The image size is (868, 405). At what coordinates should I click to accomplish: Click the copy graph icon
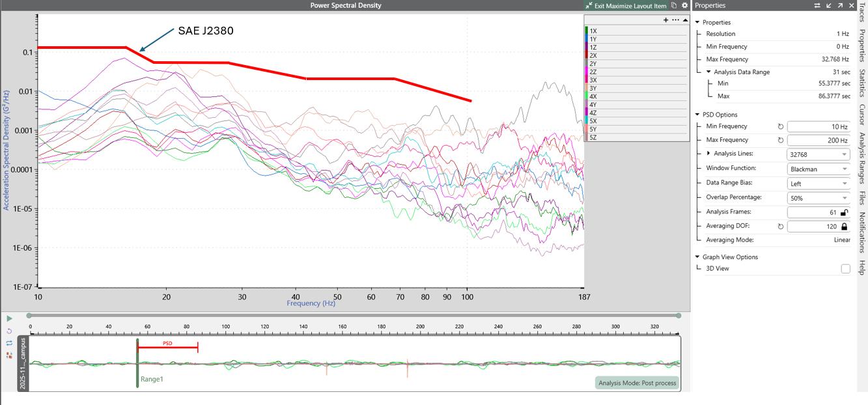(674, 5)
